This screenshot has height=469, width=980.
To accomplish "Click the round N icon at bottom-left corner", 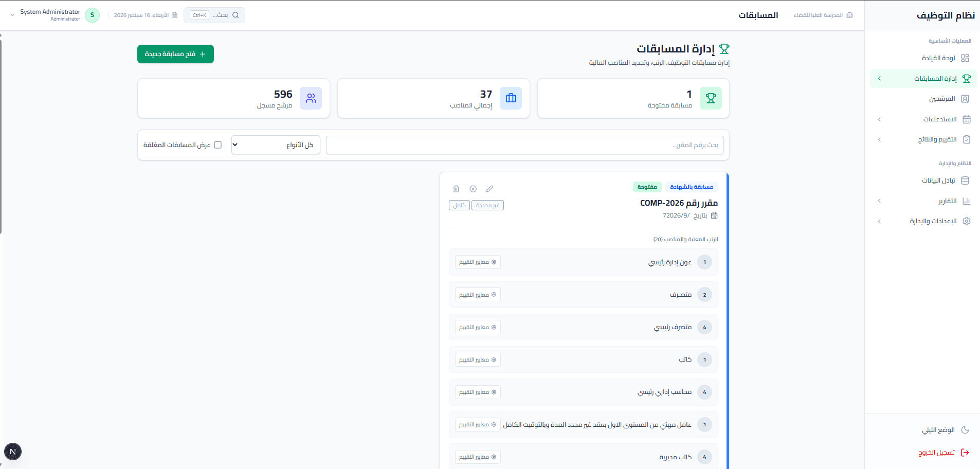I will [x=13, y=452].
